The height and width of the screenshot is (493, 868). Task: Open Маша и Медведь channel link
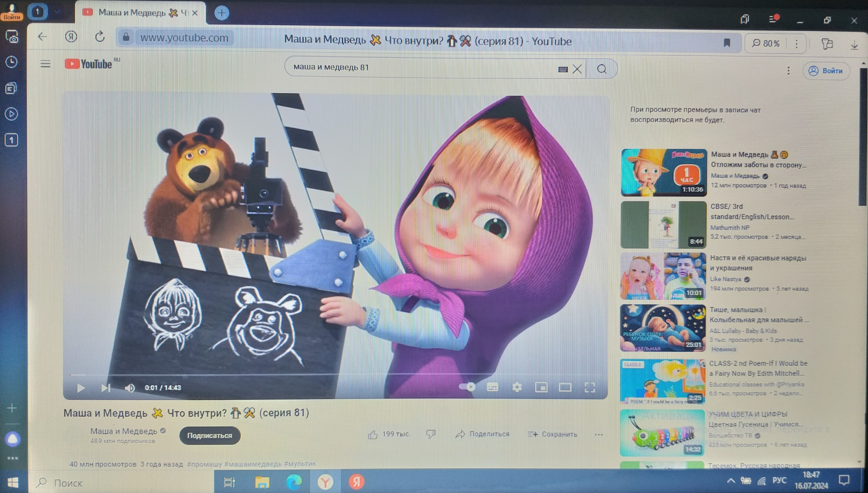tap(124, 431)
